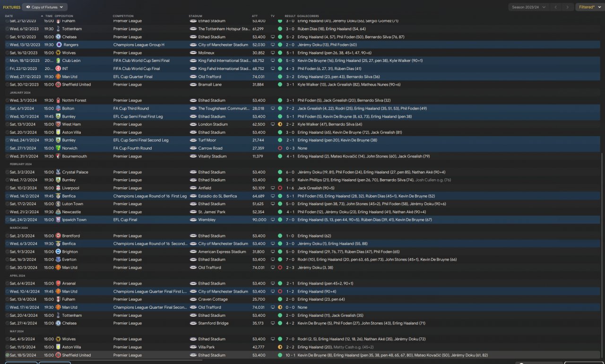
Task: Open the Brighton club badge
Action: point(58,251)
